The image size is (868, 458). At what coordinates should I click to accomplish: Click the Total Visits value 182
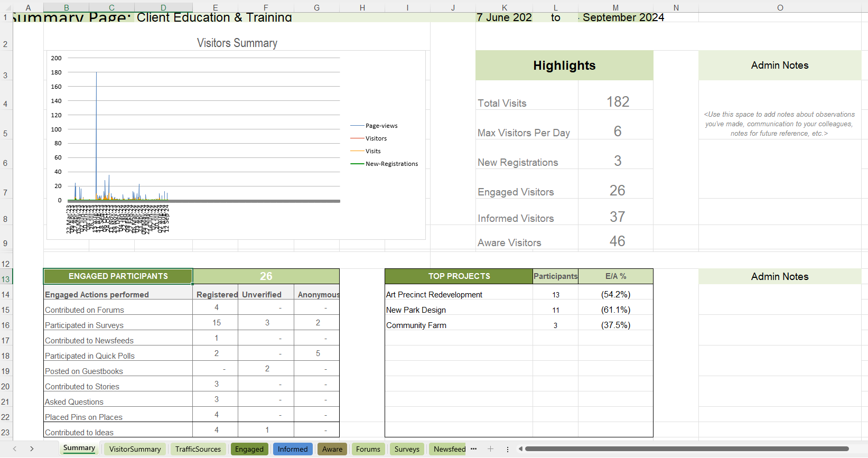click(618, 101)
